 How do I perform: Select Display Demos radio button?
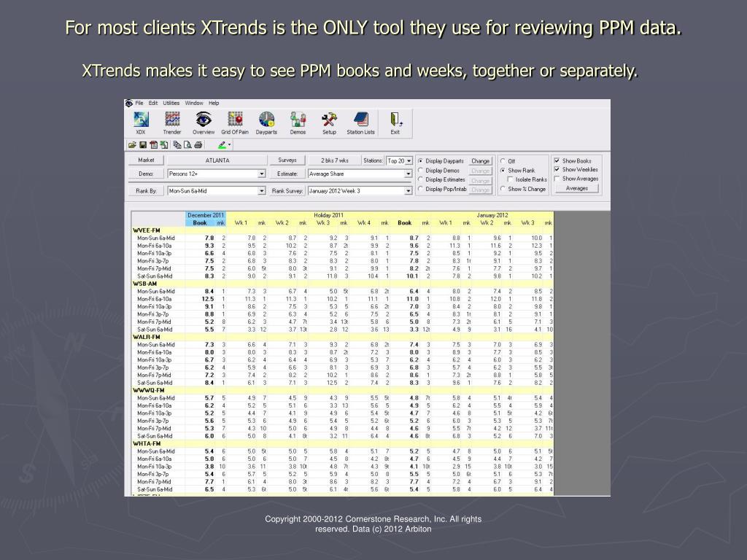click(x=420, y=171)
